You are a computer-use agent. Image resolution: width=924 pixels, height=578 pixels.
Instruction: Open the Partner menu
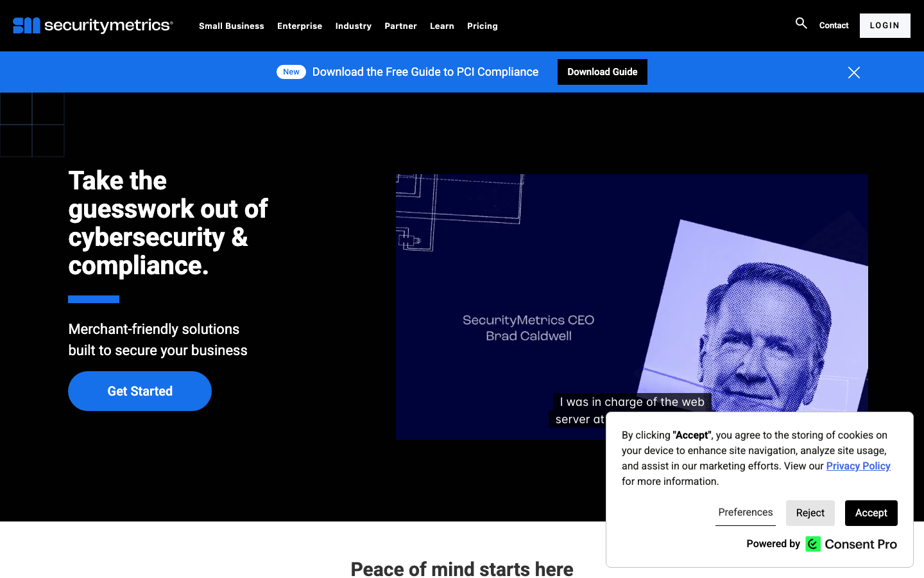coord(400,26)
